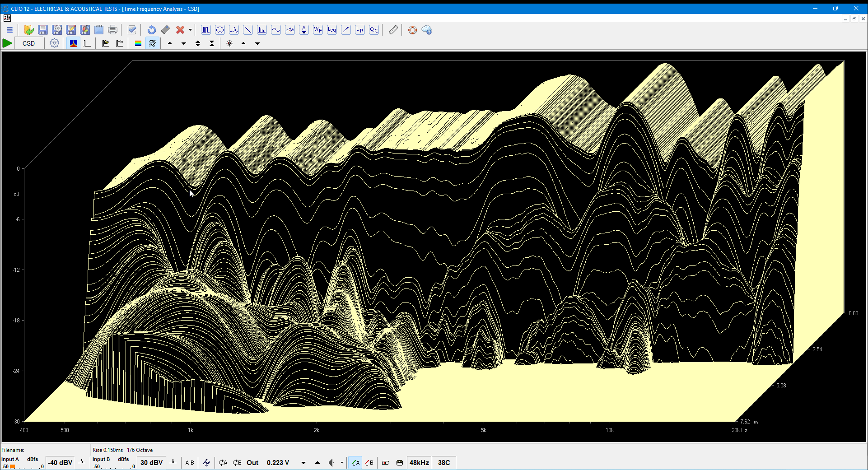
Task: Click the red X delete icon
Action: (x=180, y=30)
